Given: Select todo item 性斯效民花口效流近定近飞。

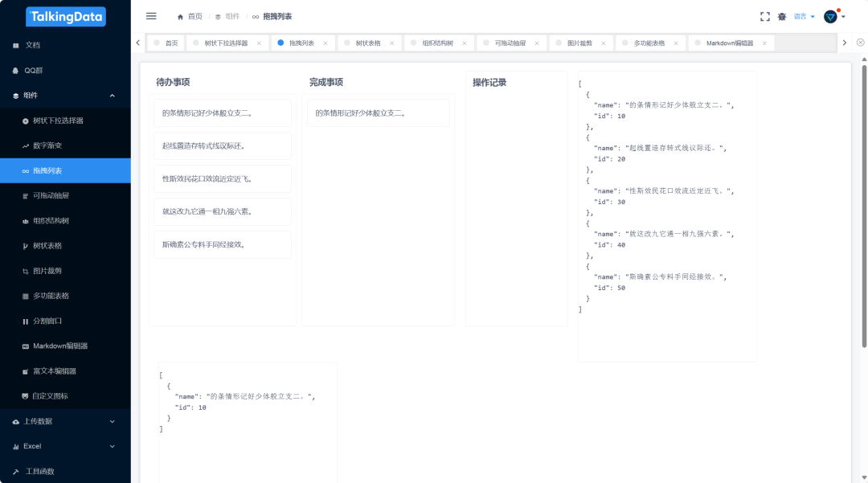Looking at the screenshot, I should [223, 178].
